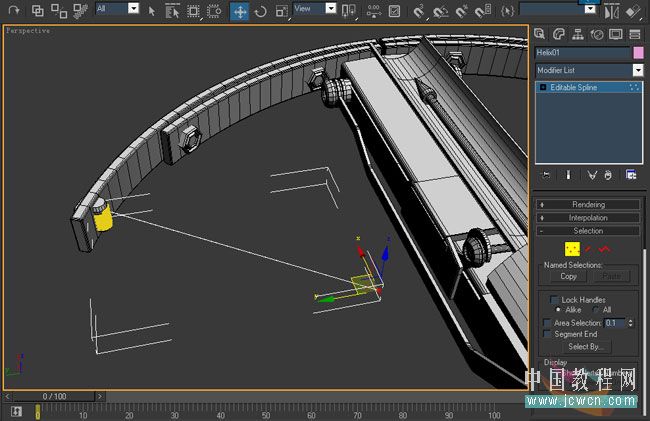Switch to the Modify panel tab

(559, 34)
